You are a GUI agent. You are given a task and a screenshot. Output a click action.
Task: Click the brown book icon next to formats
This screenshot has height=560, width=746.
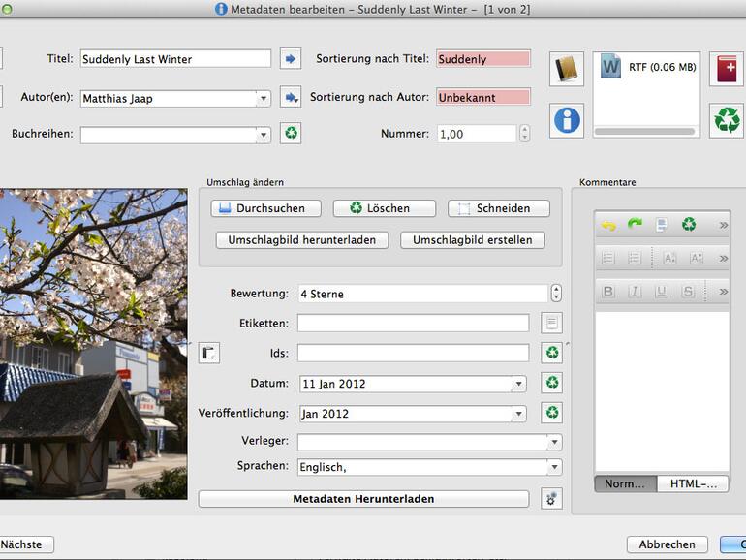(567, 70)
